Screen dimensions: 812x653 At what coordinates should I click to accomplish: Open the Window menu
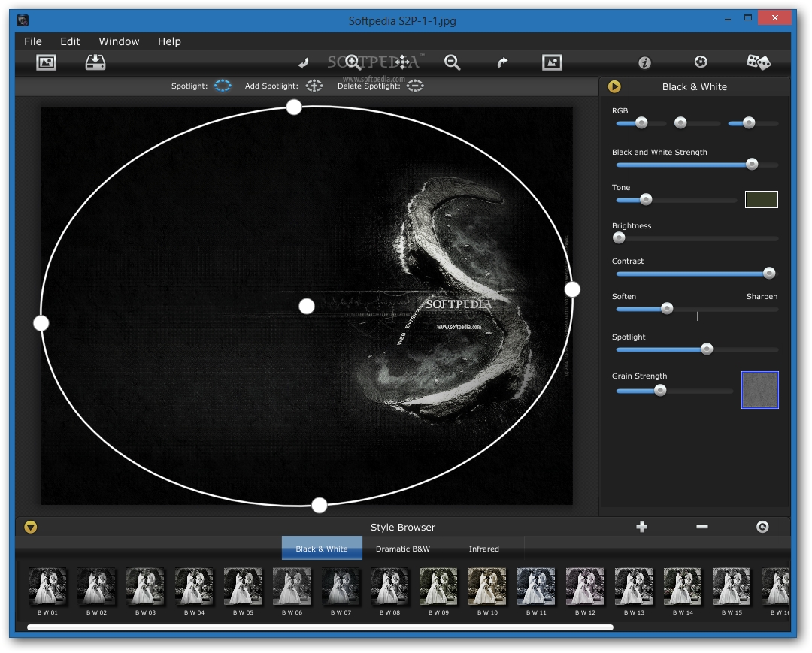point(119,41)
